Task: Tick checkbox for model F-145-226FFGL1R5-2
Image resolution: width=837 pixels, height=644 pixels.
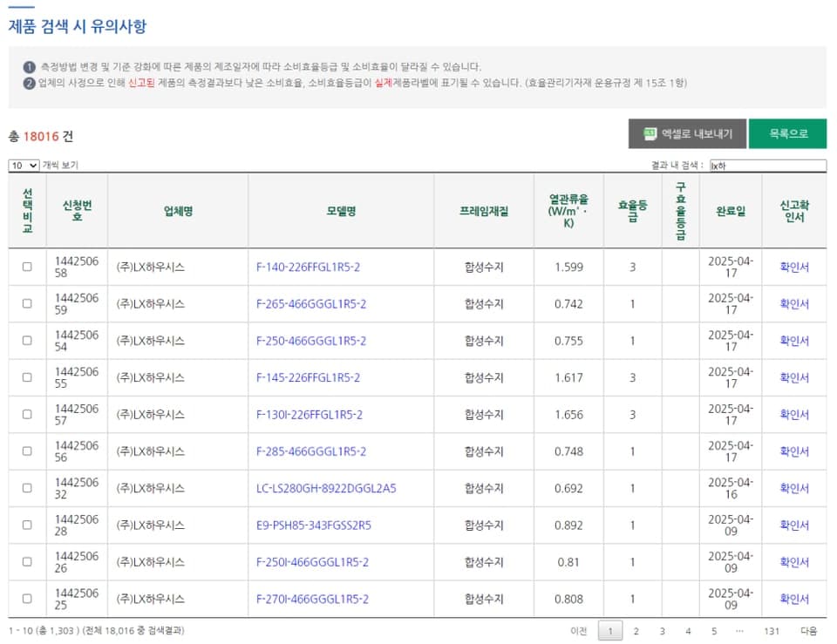Action: pyautogui.click(x=27, y=377)
